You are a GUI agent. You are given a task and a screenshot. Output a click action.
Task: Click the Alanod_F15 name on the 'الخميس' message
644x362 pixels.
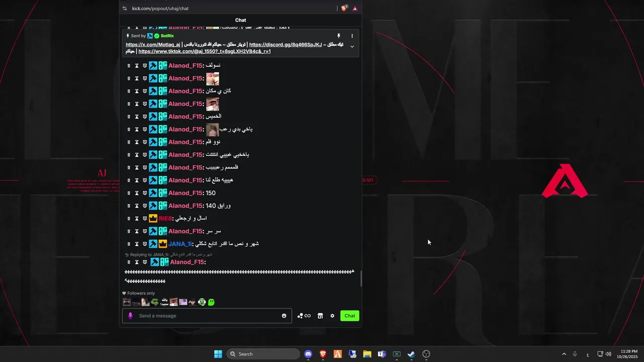pos(185,117)
